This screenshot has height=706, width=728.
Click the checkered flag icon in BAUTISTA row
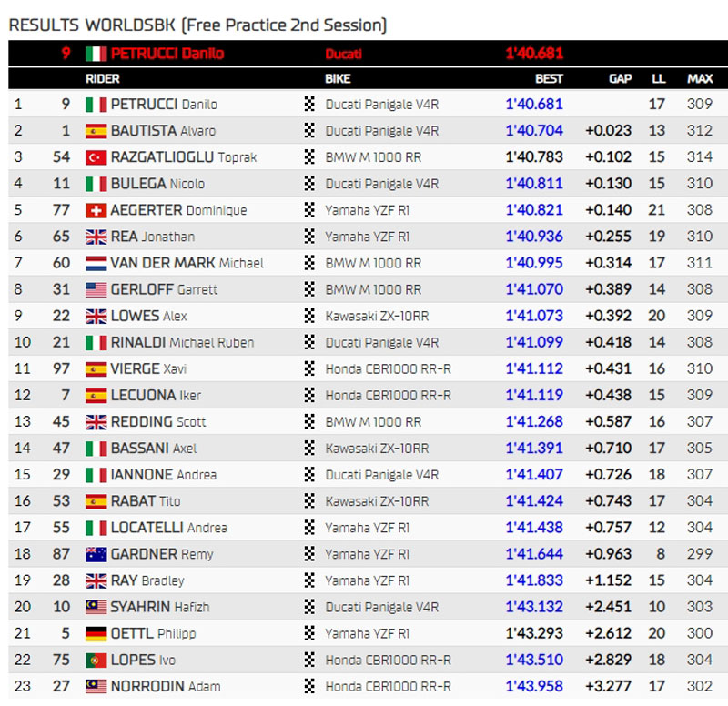pos(309,131)
